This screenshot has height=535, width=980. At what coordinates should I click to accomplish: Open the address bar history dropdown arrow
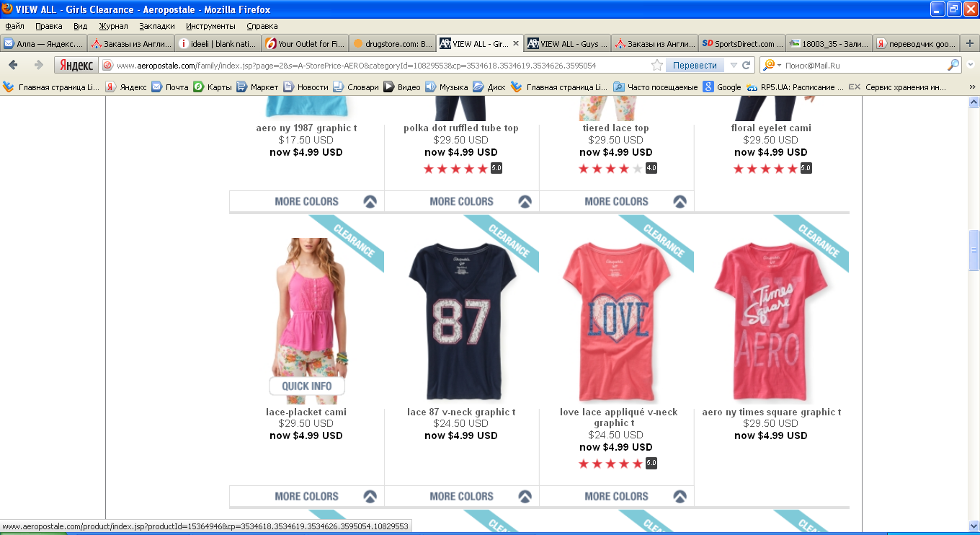click(734, 65)
